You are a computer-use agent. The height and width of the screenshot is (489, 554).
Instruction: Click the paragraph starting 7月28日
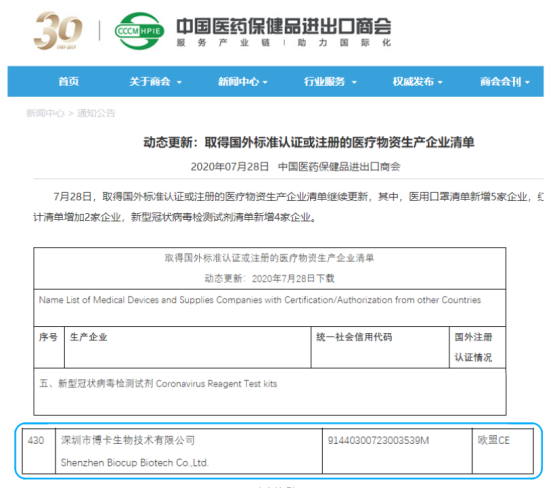pos(288,207)
